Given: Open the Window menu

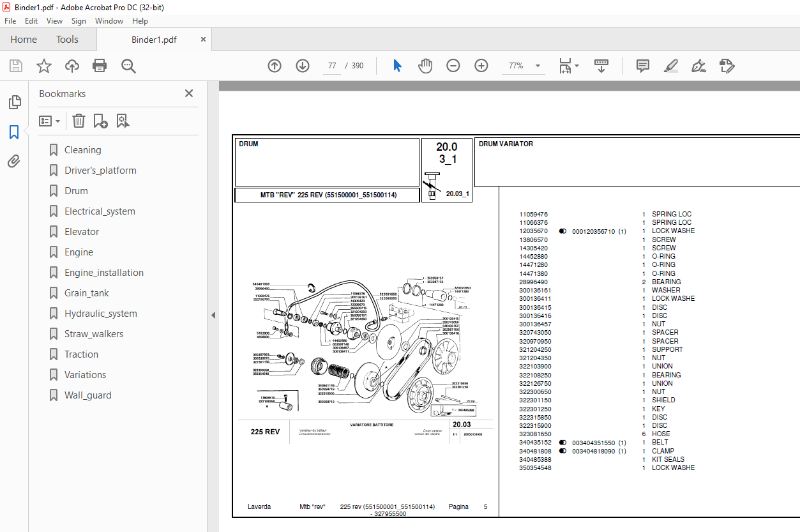Looking at the screenshot, I should (109, 21).
